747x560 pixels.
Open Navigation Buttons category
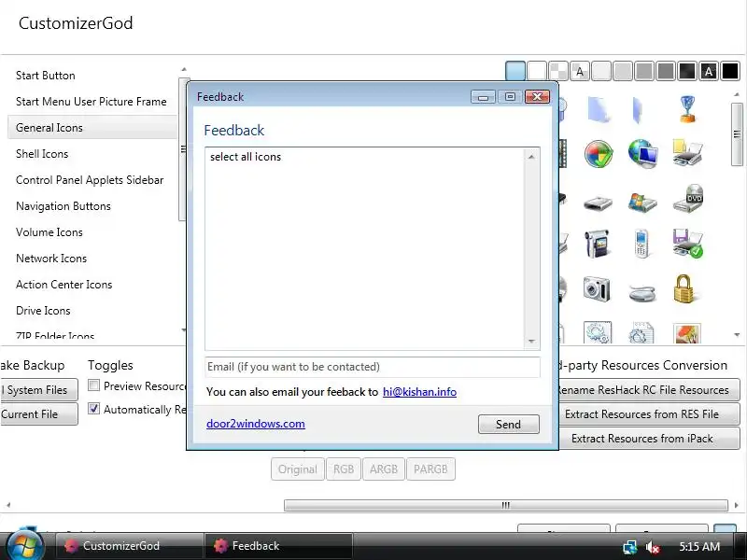coord(63,206)
